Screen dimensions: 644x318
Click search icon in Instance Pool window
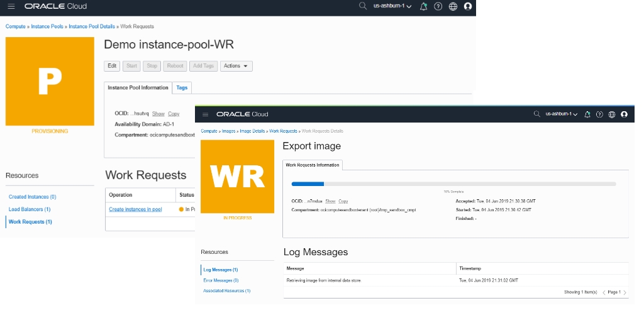[362, 6]
